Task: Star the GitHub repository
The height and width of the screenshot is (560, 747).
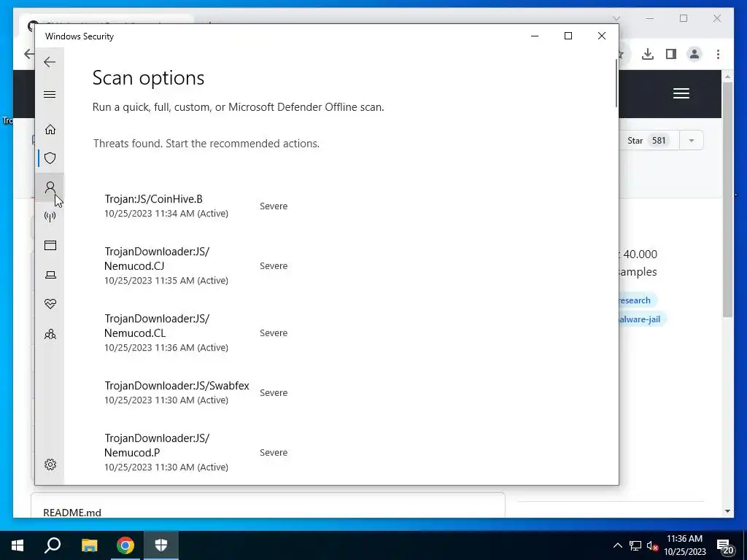Action: click(648, 141)
